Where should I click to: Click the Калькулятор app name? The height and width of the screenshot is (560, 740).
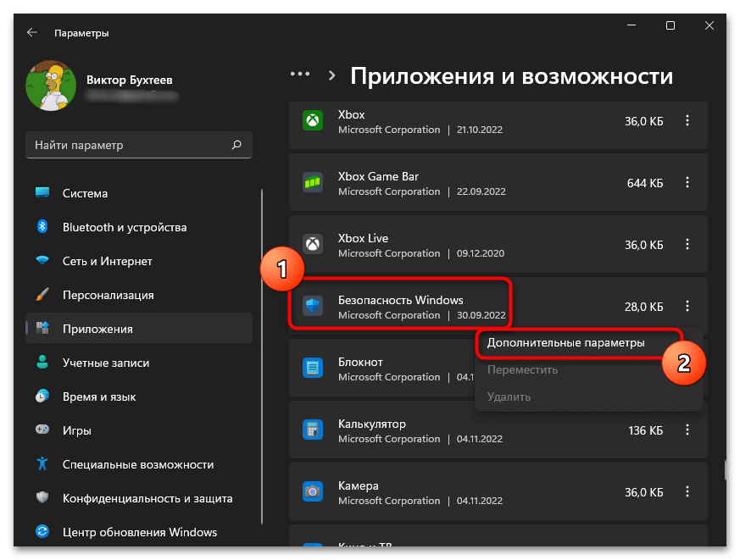pyautogui.click(x=372, y=424)
